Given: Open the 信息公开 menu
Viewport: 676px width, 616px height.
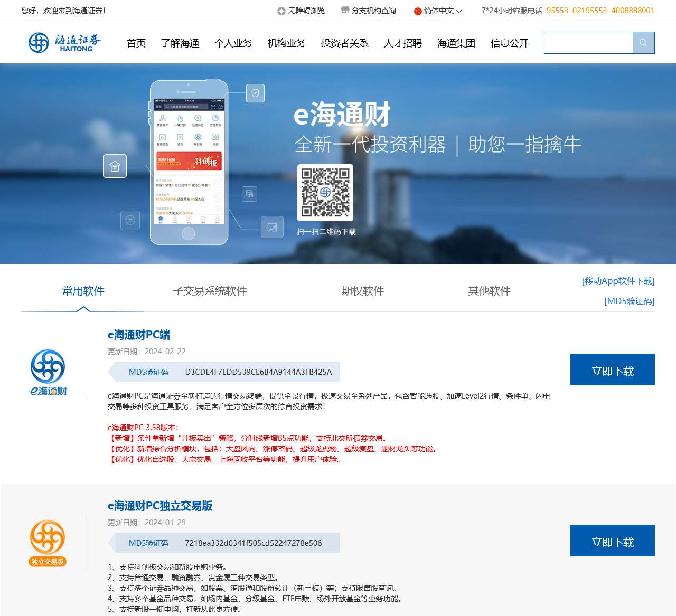Looking at the screenshot, I should pyautogui.click(x=510, y=43).
